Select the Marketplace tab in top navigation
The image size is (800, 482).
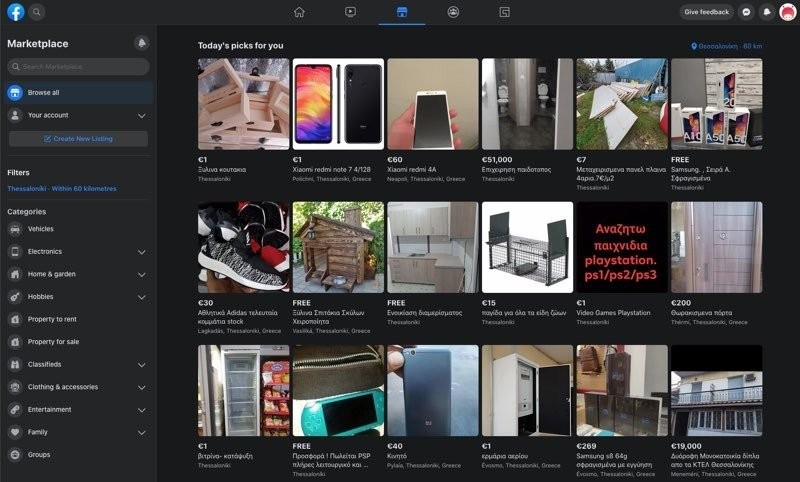coord(402,12)
